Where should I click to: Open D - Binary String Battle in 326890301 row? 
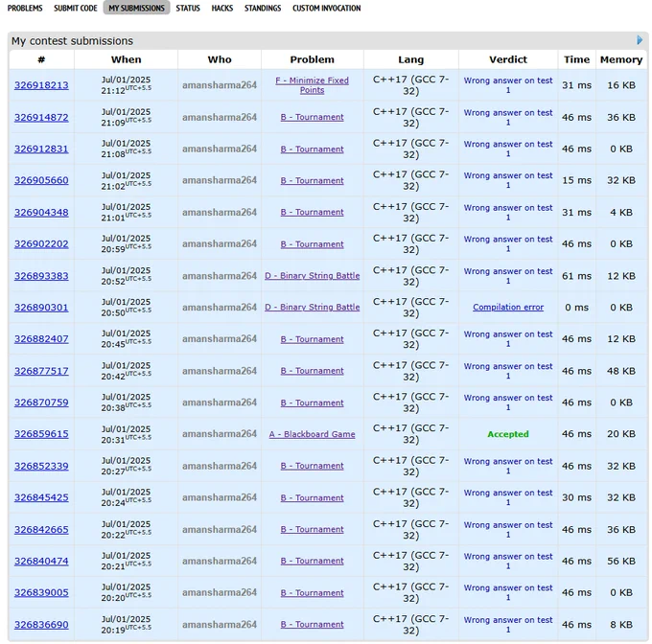click(313, 308)
